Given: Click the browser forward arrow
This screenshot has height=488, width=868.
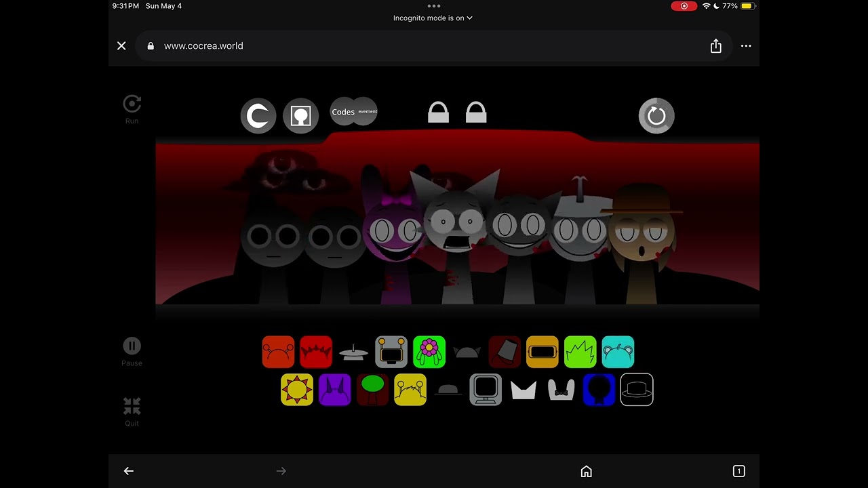Looking at the screenshot, I should pos(281,471).
